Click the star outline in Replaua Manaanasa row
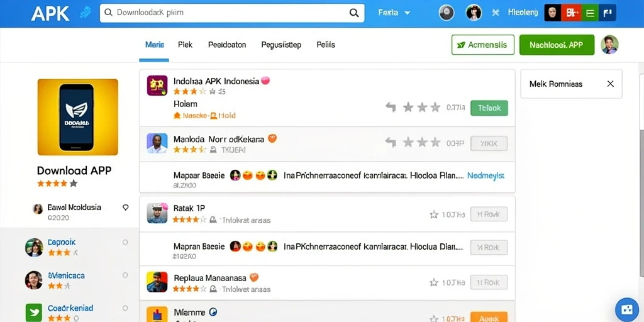Image resolution: width=644 pixels, height=322 pixels. pos(434,282)
